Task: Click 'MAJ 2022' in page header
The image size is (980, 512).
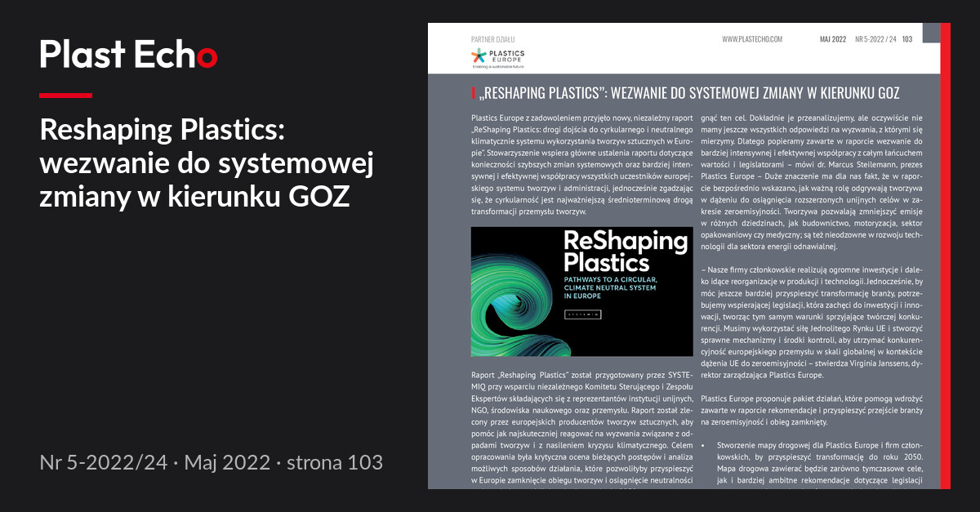Action: point(832,39)
